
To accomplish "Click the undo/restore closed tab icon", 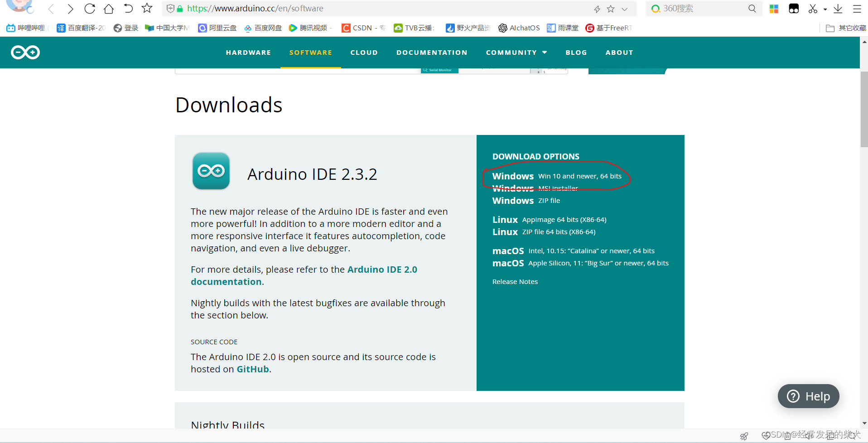I will [x=128, y=9].
